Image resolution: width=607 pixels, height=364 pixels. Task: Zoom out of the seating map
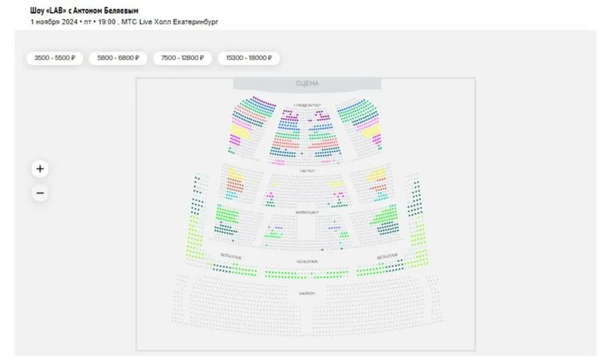(40, 193)
